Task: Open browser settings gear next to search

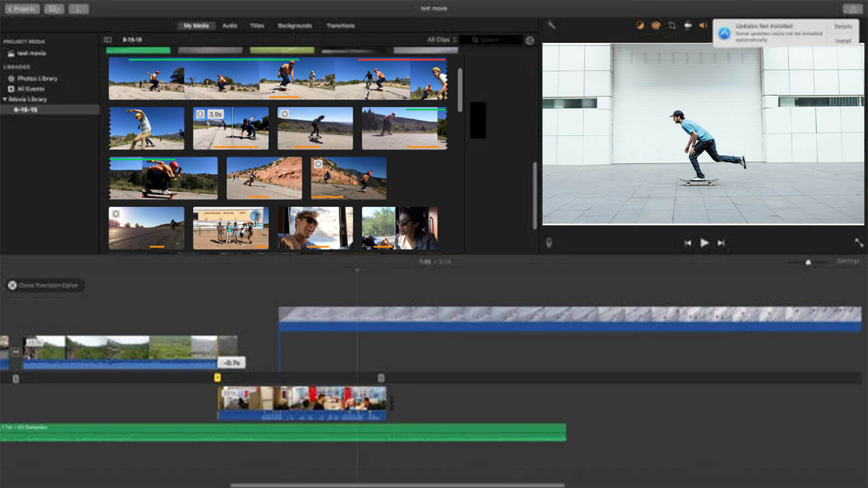Action: pos(529,40)
